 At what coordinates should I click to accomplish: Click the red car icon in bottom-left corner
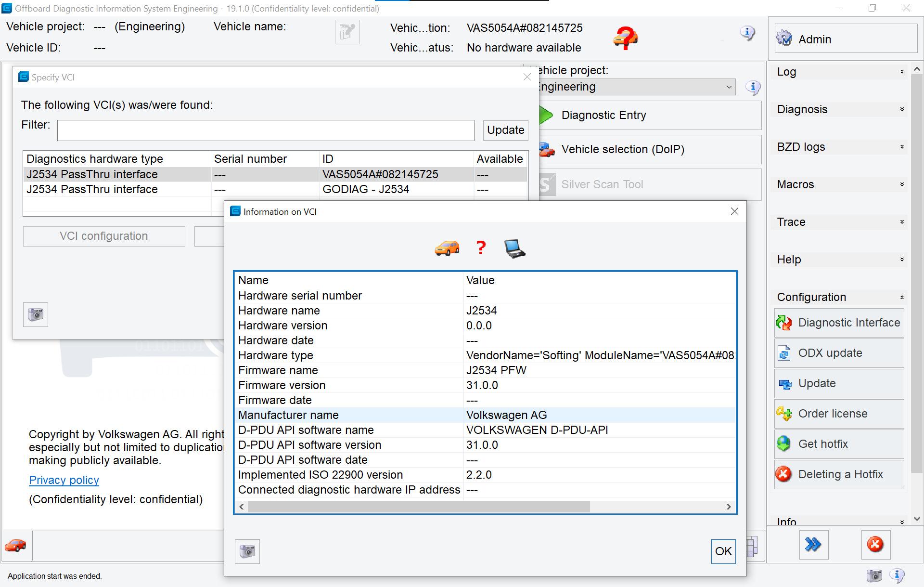[x=16, y=545]
